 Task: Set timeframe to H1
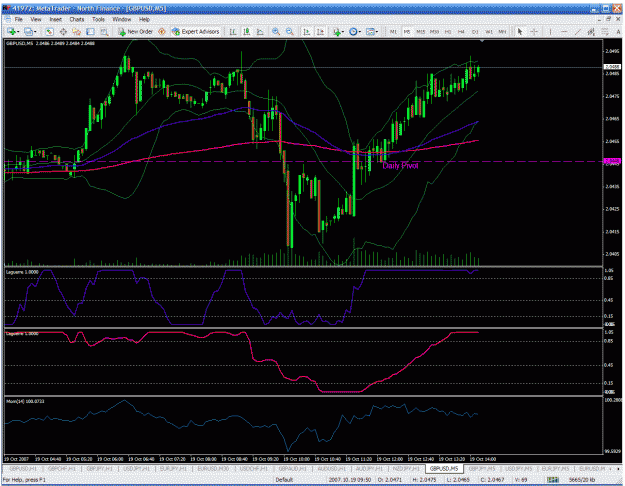(448, 31)
